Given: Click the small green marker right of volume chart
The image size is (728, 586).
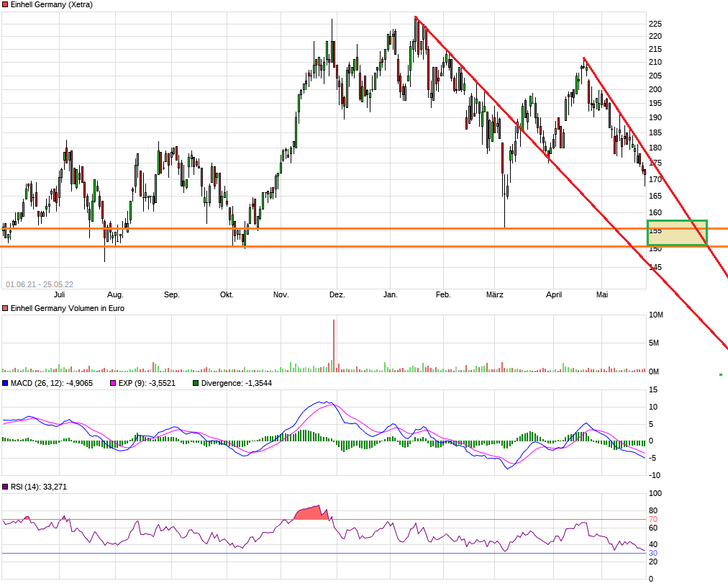Looking at the screenshot, I should 721,374.
